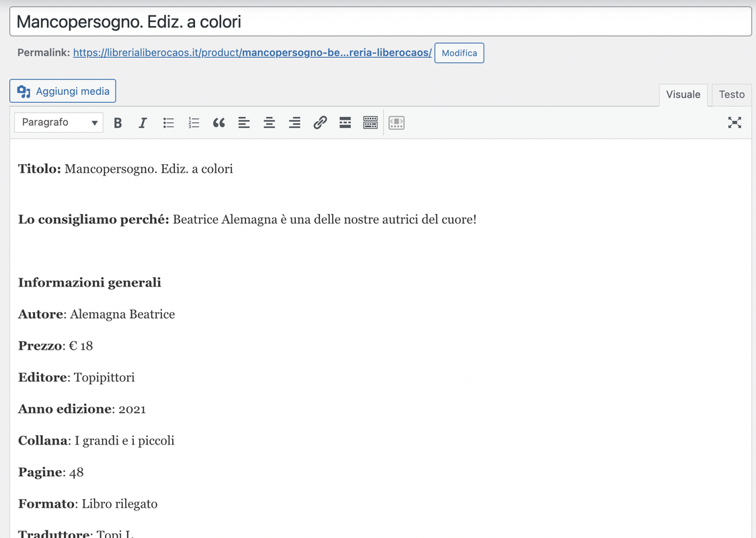The image size is (756, 538).
Task: Click the 'Titolo:' line in the editor
Action: [x=125, y=169]
